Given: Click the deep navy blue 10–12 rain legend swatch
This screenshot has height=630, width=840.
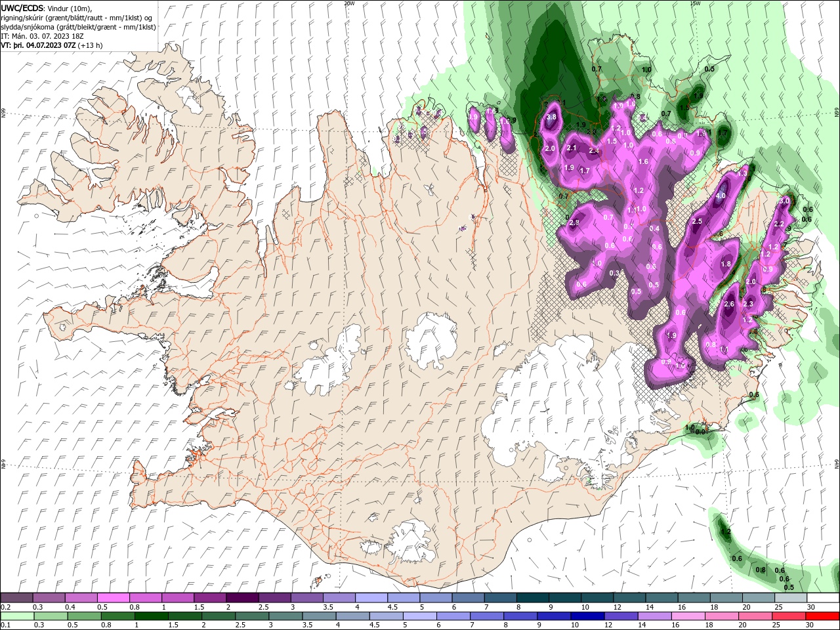Looking at the screenshot, I should tap(587, 616).
